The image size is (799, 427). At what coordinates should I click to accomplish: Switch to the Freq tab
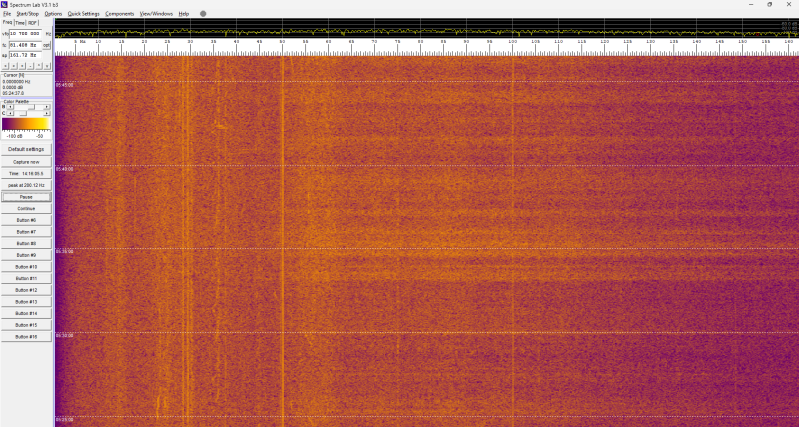click(7, 22)
